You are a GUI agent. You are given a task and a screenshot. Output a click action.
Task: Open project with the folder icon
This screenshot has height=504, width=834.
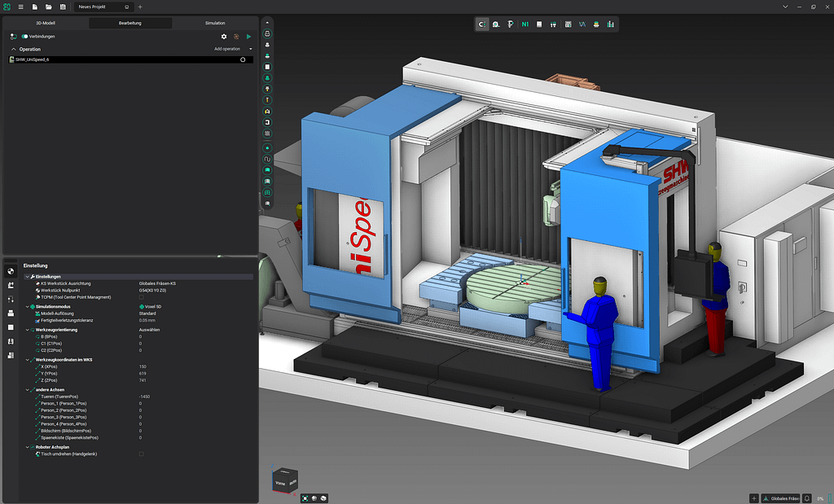(x=48, y=7)
